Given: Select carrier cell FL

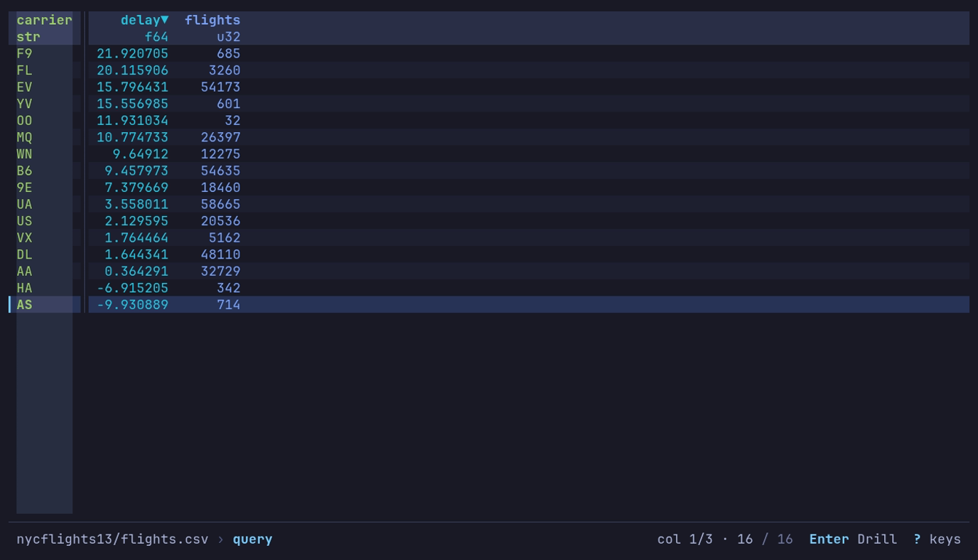Looking at the screenshot, I should [24, 70].
